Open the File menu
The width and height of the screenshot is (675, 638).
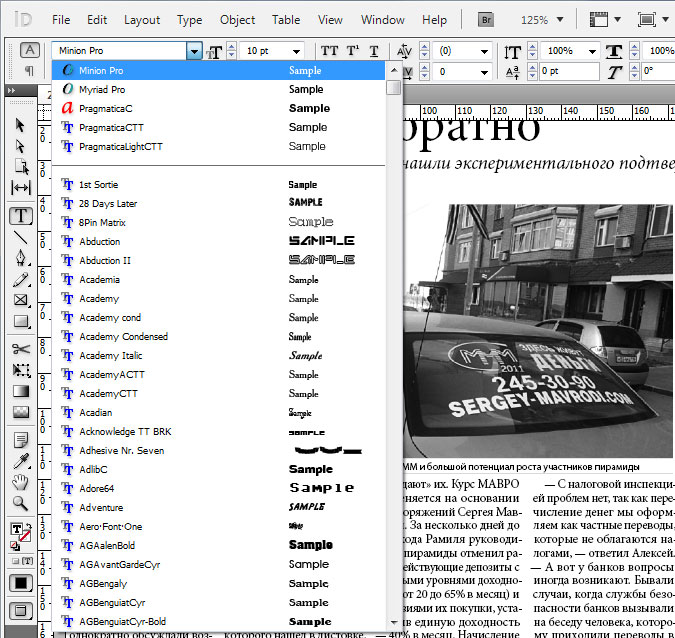tap(61, 20)
